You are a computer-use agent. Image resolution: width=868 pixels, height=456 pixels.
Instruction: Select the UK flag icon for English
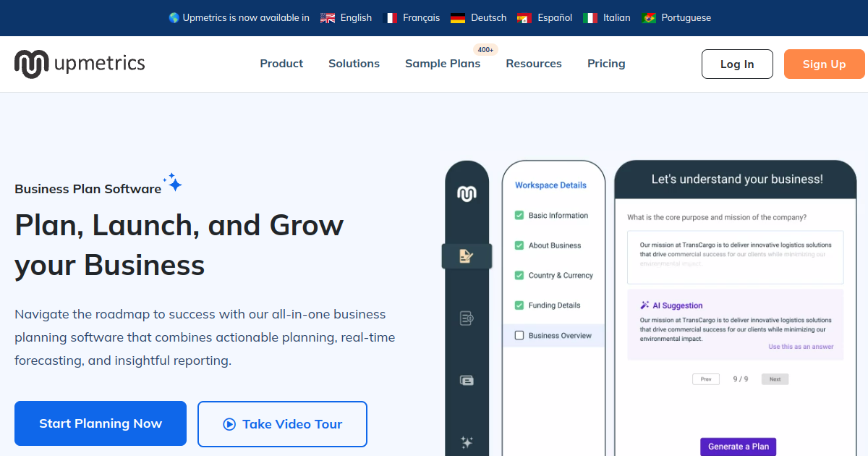pos(328,18)
